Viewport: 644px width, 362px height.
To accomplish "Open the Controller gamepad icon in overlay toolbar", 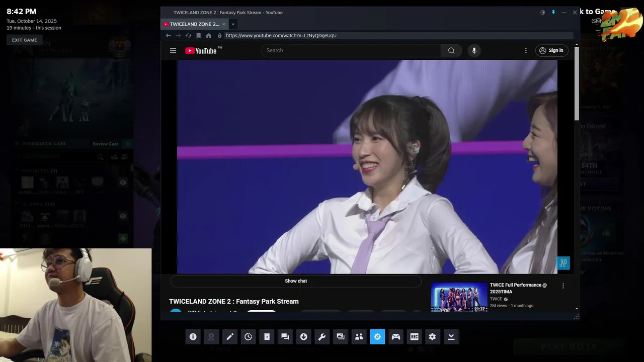I will [x=396, y=337].
